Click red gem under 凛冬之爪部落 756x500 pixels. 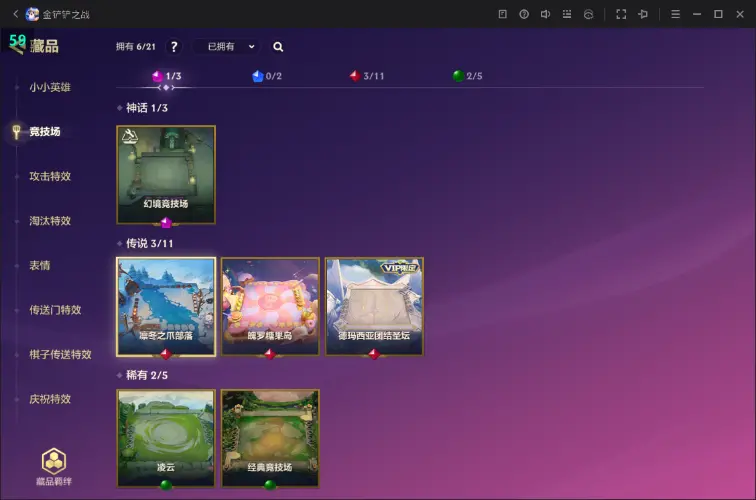pyautogui.click(x=166, y=354)
